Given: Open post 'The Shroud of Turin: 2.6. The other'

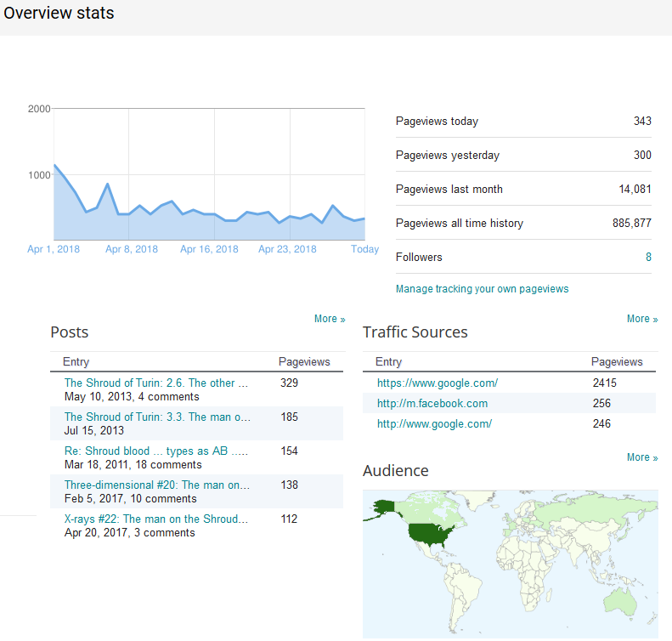Looking at the screenshot, I should tap(156, 383).
